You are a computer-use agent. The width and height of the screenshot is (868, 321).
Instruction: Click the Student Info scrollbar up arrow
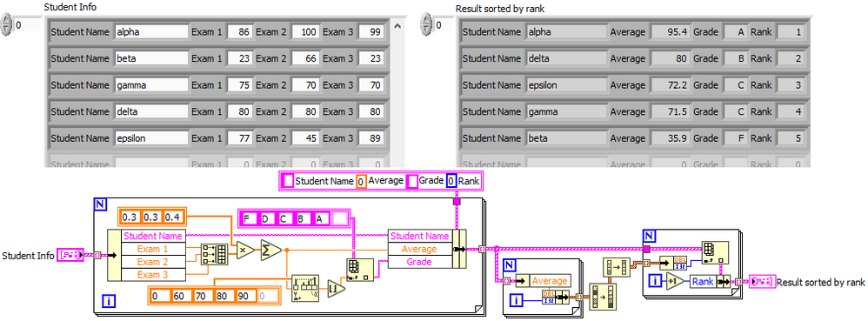coord(397,25)
